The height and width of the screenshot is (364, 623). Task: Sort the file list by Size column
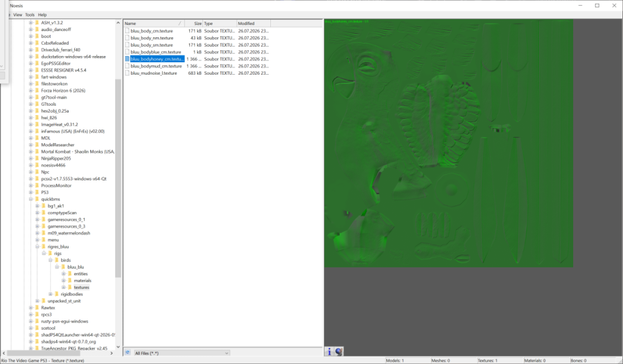click(194, 24)
